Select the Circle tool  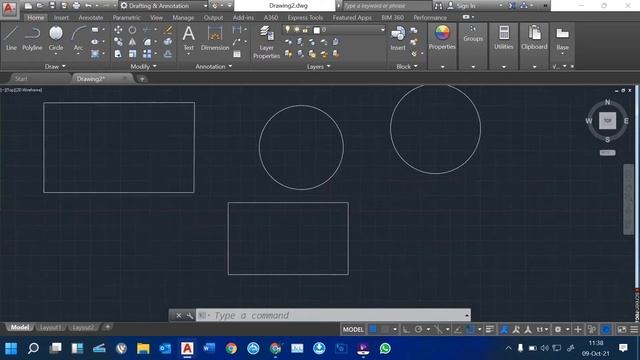tap(56, 38)
